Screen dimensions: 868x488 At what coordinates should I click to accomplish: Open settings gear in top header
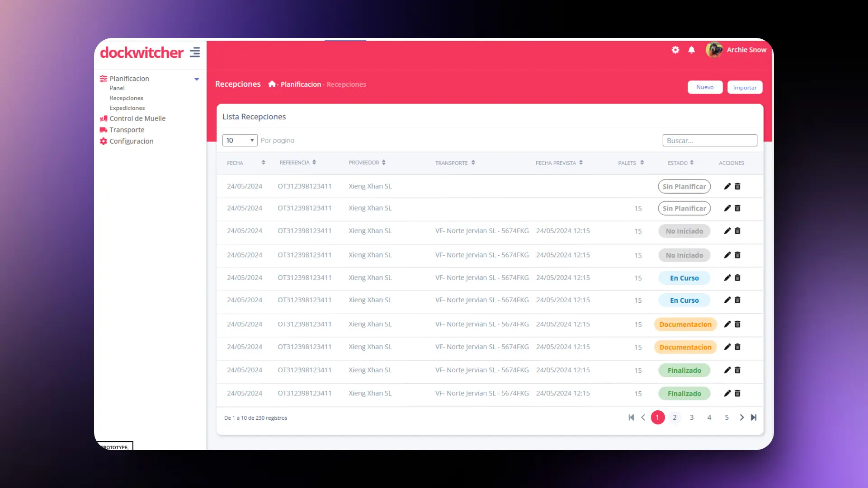click(x=675, y=50)
